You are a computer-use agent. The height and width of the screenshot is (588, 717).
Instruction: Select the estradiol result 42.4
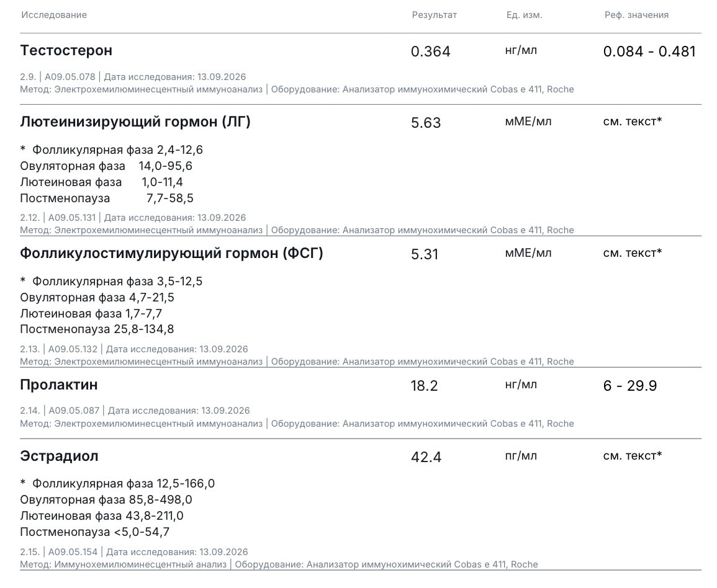(426, 457)
